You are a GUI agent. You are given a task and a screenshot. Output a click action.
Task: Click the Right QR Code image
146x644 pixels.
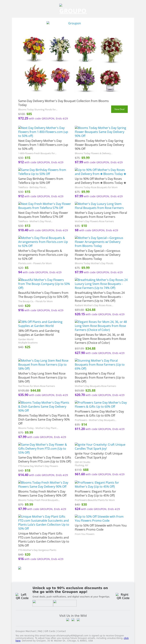click(123, 596)
